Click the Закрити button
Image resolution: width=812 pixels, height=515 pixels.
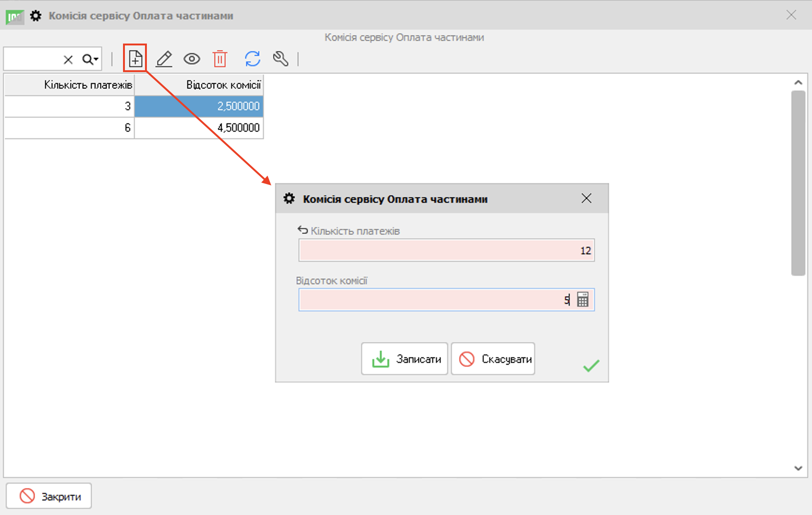click(49, 496)
